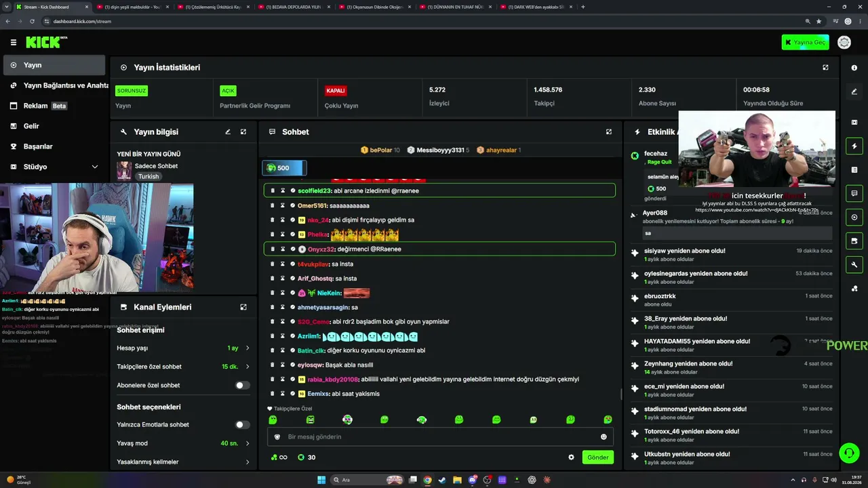Ban user Eemixs with the ban icon
868x488 pixels.
pos(293,394)
